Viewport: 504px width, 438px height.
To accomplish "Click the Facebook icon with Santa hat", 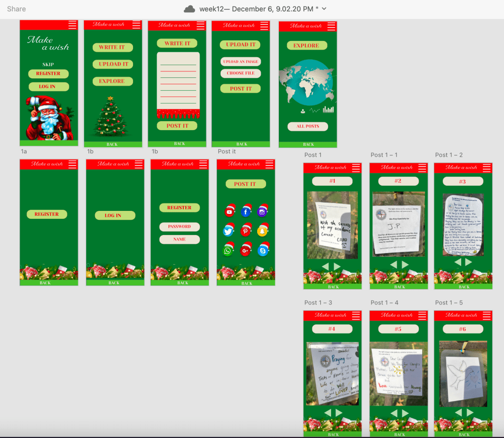I will [x=246, y=212].
